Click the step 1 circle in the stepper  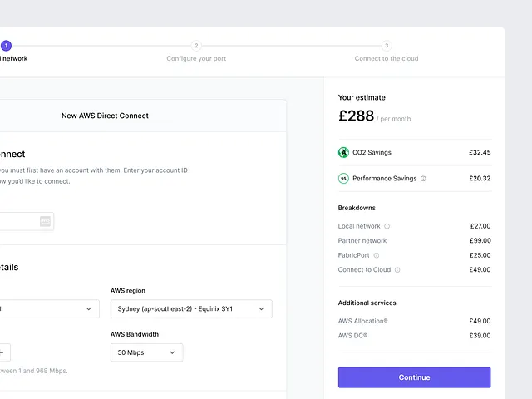6,46
